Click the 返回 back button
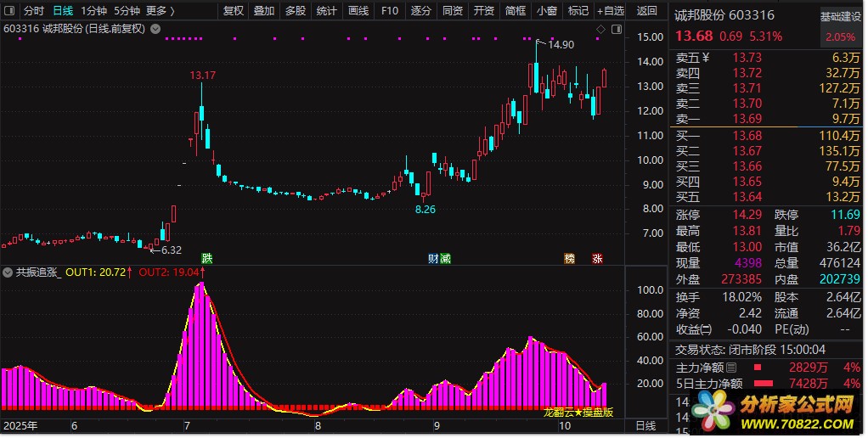Image resolution: width=868 pixels, height=438 pixels. tap(646, 11)
